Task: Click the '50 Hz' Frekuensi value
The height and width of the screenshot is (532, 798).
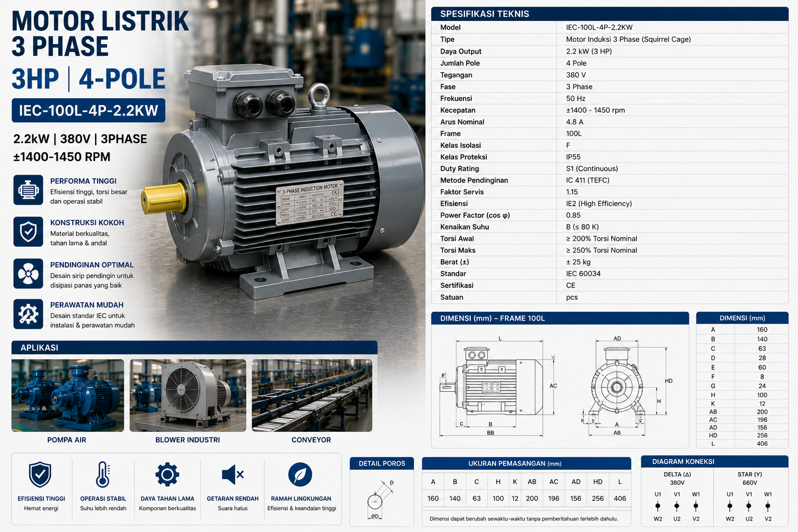Action: point(576,98)
